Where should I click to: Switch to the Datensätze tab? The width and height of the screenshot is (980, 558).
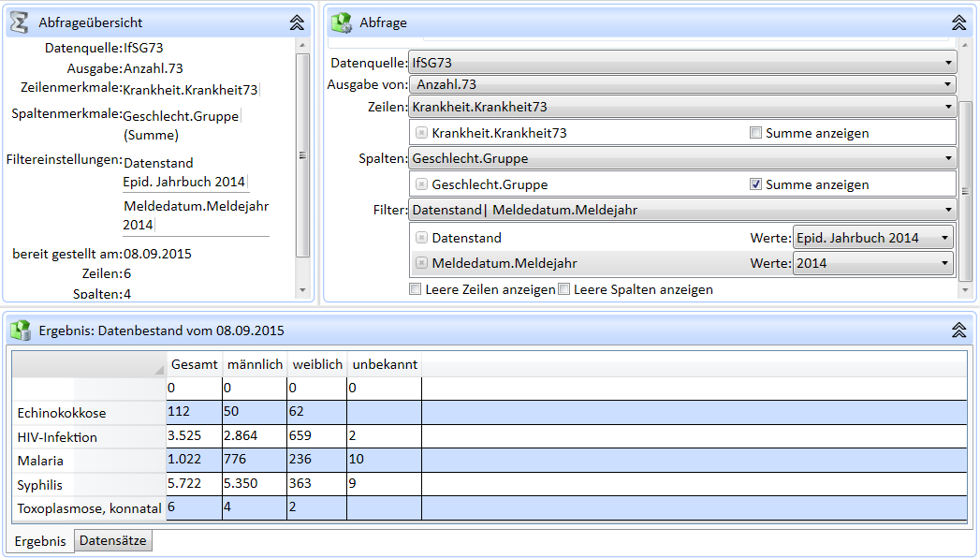tap(112, 540)
